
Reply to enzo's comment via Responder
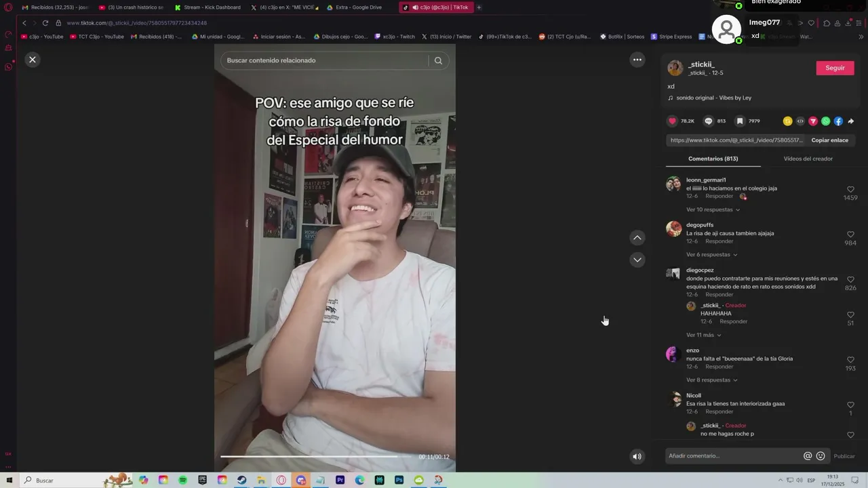point(719,367)
